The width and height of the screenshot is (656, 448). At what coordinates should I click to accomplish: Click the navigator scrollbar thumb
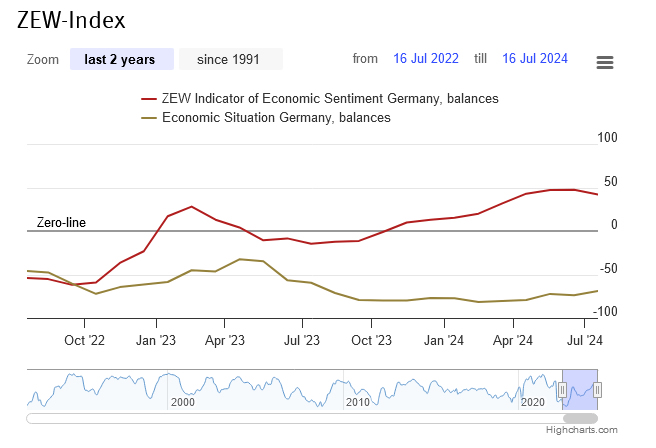click(580, 418)
